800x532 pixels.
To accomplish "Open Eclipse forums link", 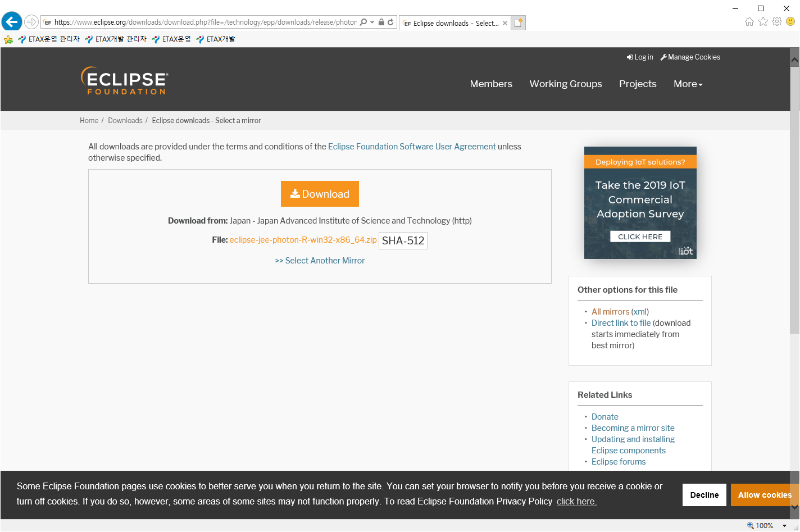I will [x=619, y=462].
